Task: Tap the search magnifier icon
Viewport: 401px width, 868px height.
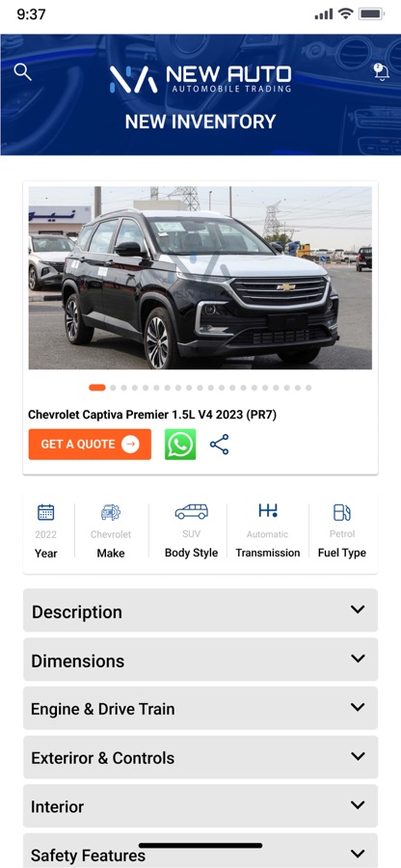Action: pyautogui.click(x=23, y=72)
